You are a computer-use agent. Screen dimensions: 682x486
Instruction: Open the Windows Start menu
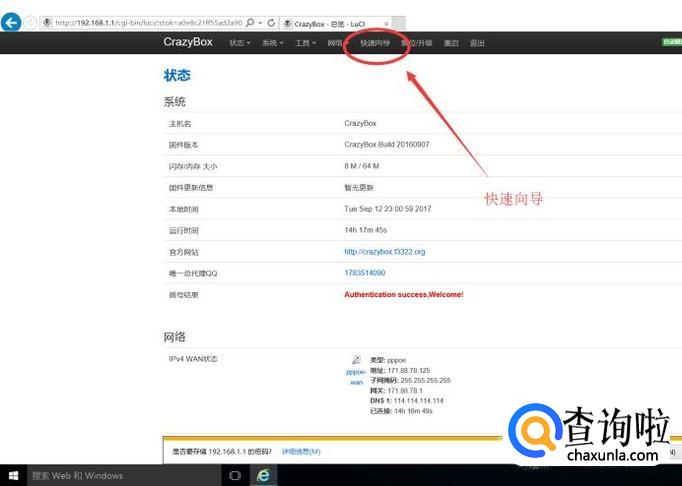(13, 475)
